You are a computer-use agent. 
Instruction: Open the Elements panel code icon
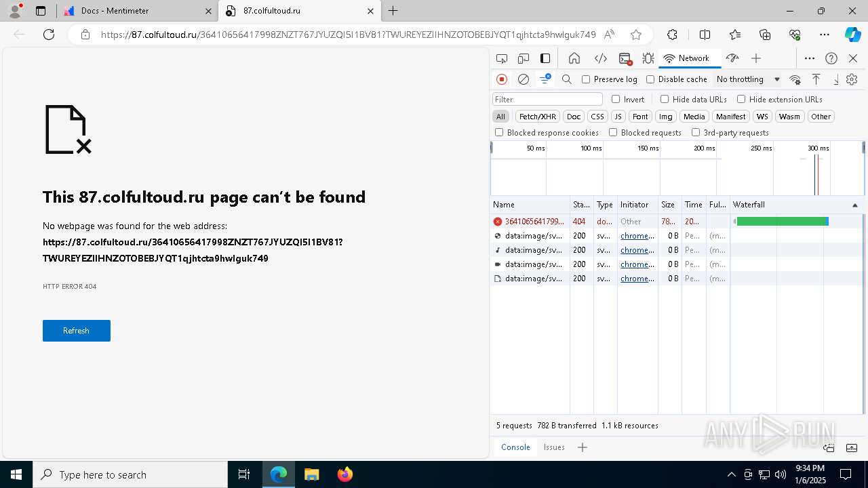click(x=600, y=58)
